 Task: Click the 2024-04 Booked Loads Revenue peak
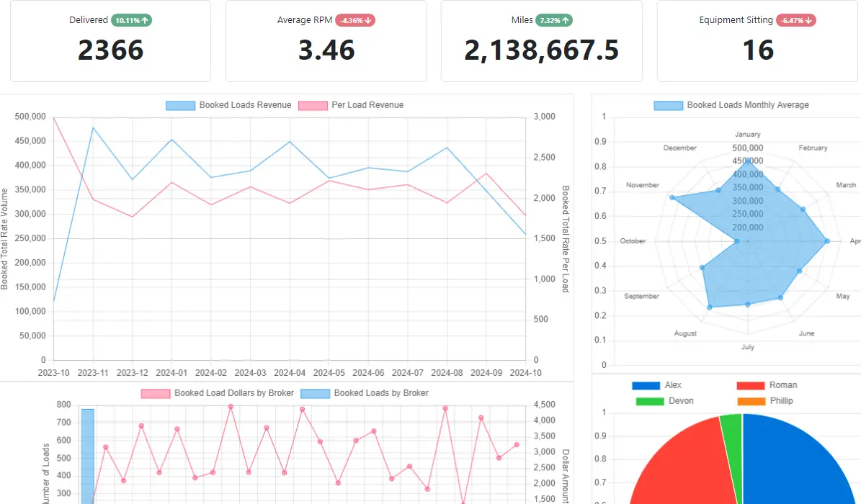click(x=290, y=142)
